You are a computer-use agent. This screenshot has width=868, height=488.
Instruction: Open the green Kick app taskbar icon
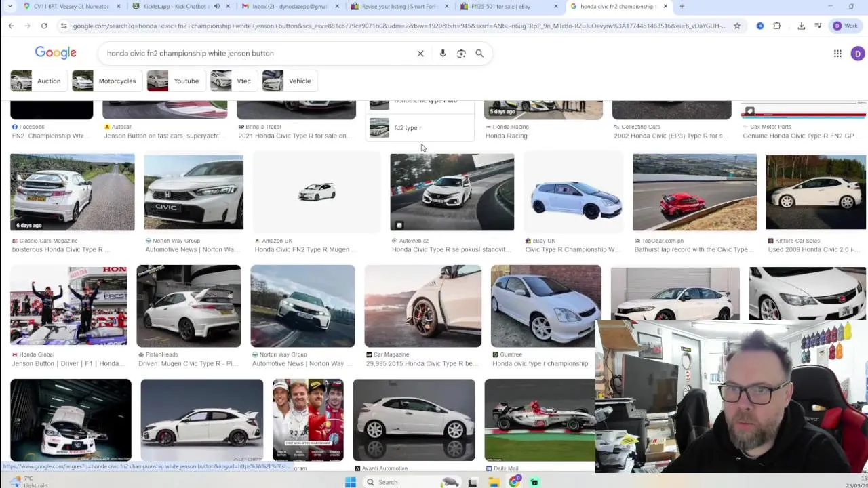tap(534, 482)
